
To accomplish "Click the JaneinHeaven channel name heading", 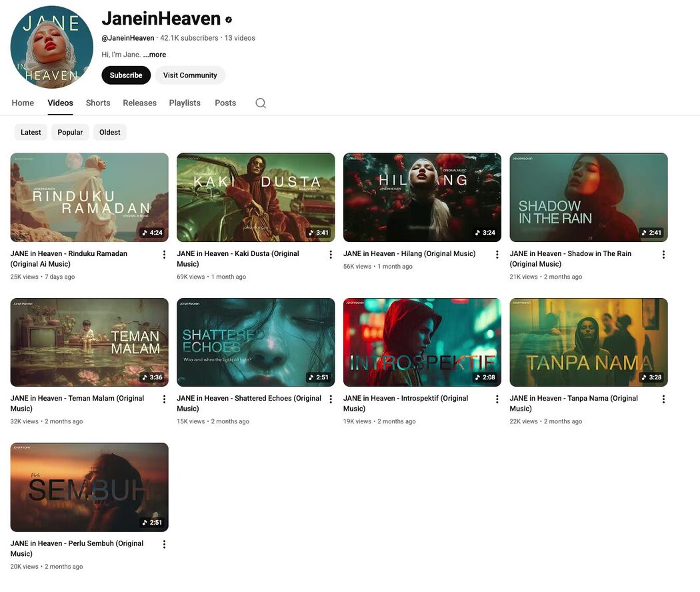I will [161, 19].
